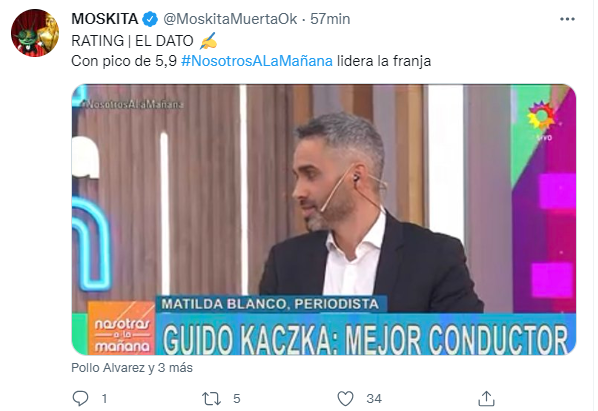Image resolution: width=598 pixels, height=411 pixels.
Task: Open the @MoskitaMuertaOk handle link
Action: pyautogui.click(x=230, y=19)
